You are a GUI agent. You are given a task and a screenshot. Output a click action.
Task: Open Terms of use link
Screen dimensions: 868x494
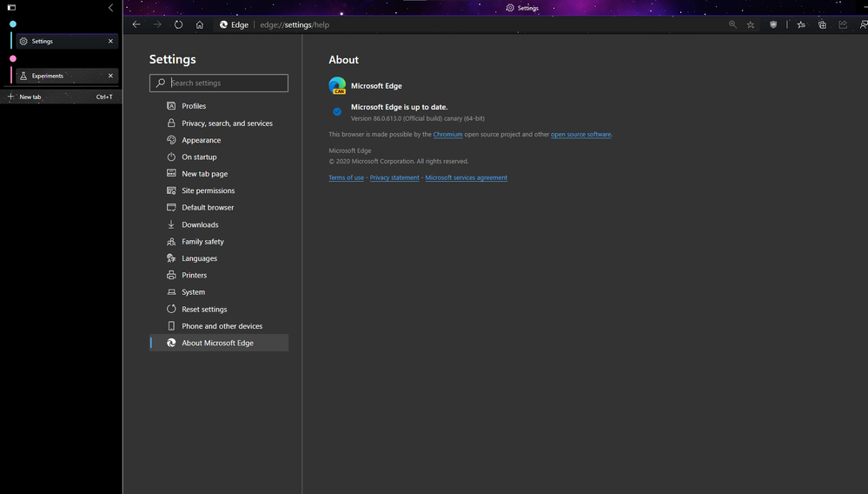pyautogui.click(x=346, y=177)
